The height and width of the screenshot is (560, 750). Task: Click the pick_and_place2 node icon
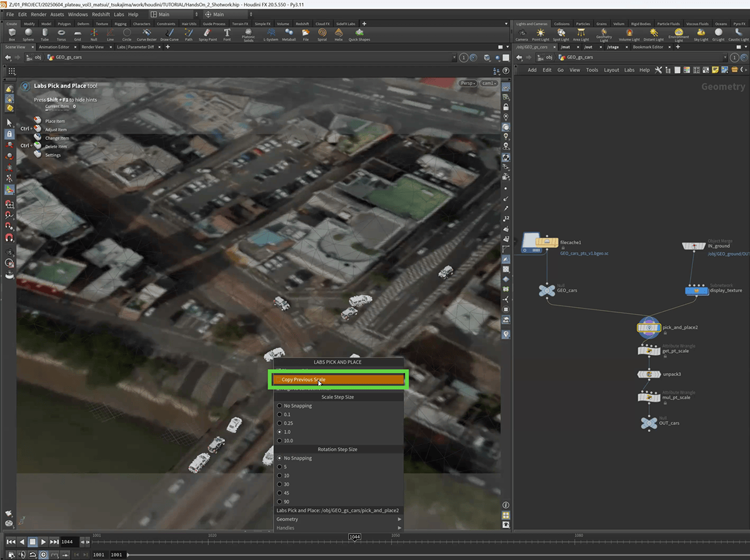tap(649, 327)
